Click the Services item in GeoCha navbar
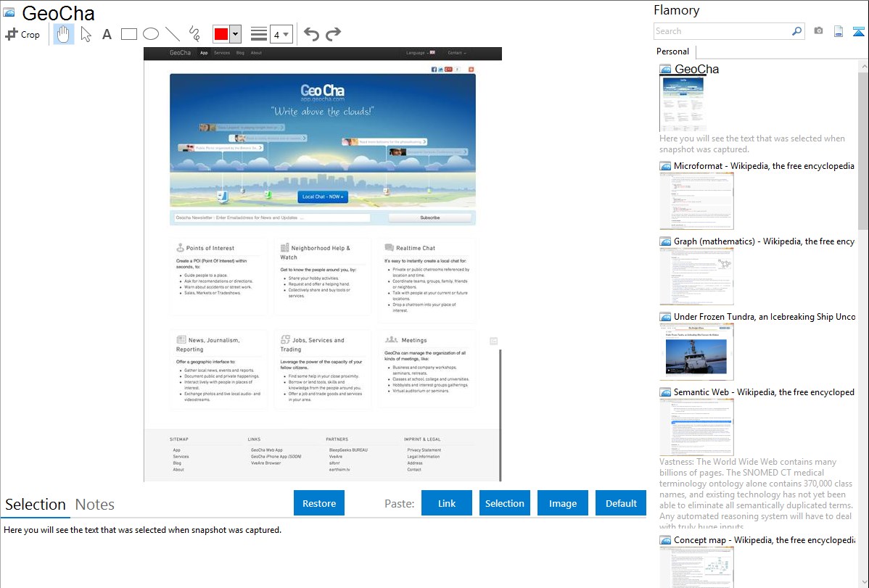The image size is (869, 588). click(x=222, y=53)
